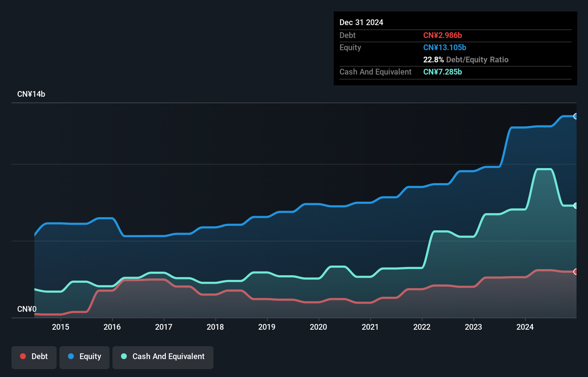Click the CN¥0 y-axis label
This screenshot has height=377, width=588.
(x=27, y=309)
